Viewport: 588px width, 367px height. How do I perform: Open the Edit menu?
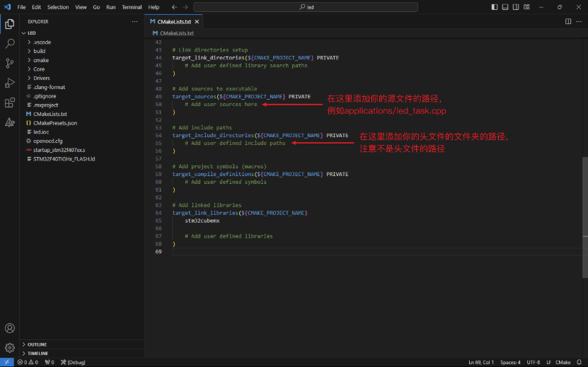[36, 7]
